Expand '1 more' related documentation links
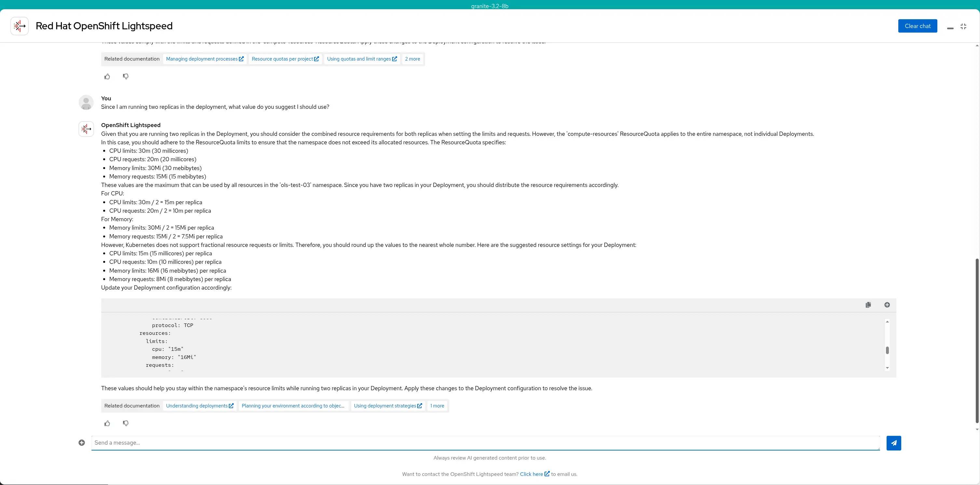Screen dimensions: 980x485 (437, 406)
